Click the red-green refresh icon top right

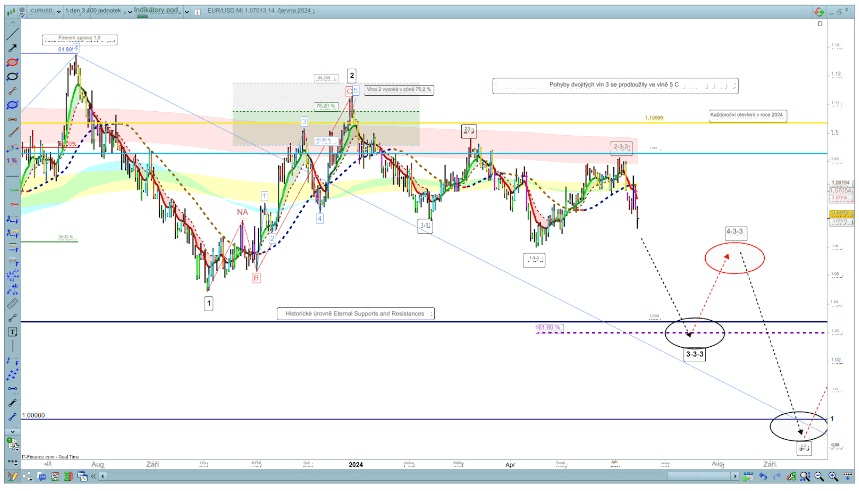coord(820,10)
